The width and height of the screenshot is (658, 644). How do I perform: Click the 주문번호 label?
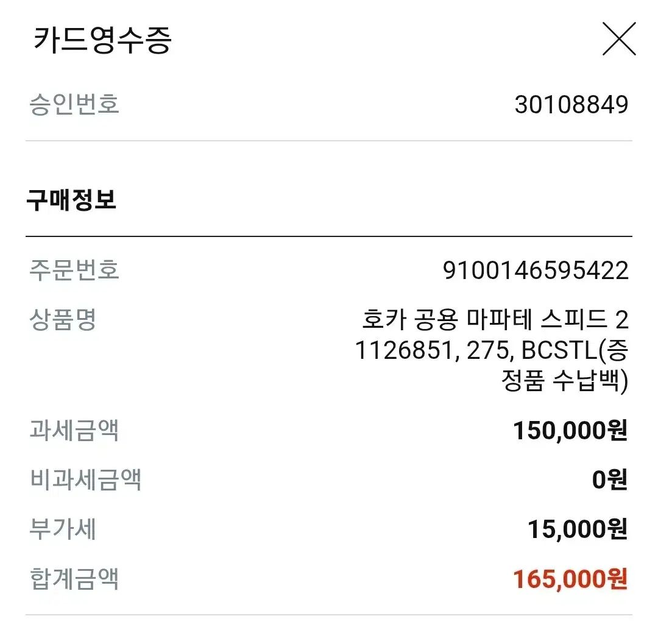click(x=74, y=269)
